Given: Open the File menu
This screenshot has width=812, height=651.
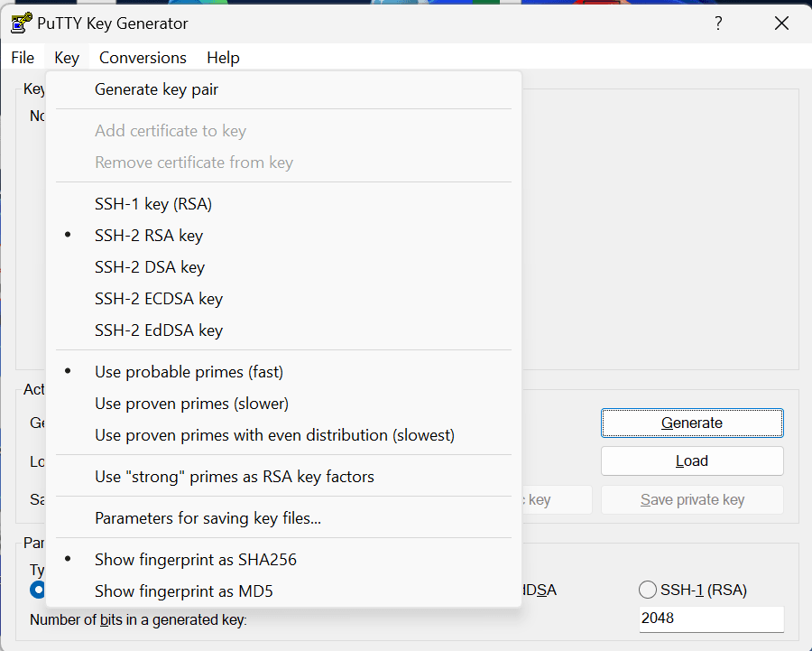Looking at the screenshot, I should click(23, 58).
